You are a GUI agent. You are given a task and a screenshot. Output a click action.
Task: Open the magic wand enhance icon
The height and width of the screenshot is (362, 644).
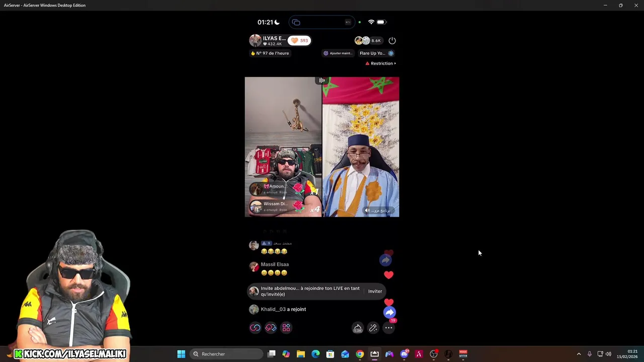click(373, 328)
